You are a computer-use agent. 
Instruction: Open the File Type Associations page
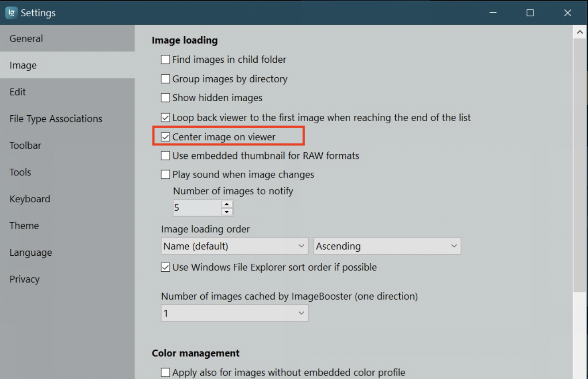point(56,118)
